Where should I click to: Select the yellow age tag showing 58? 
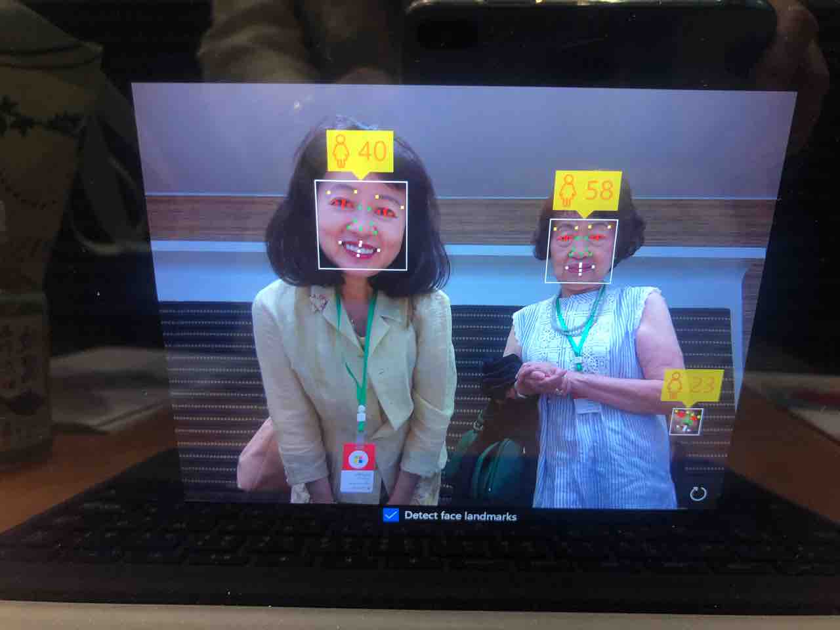(587, 190)
